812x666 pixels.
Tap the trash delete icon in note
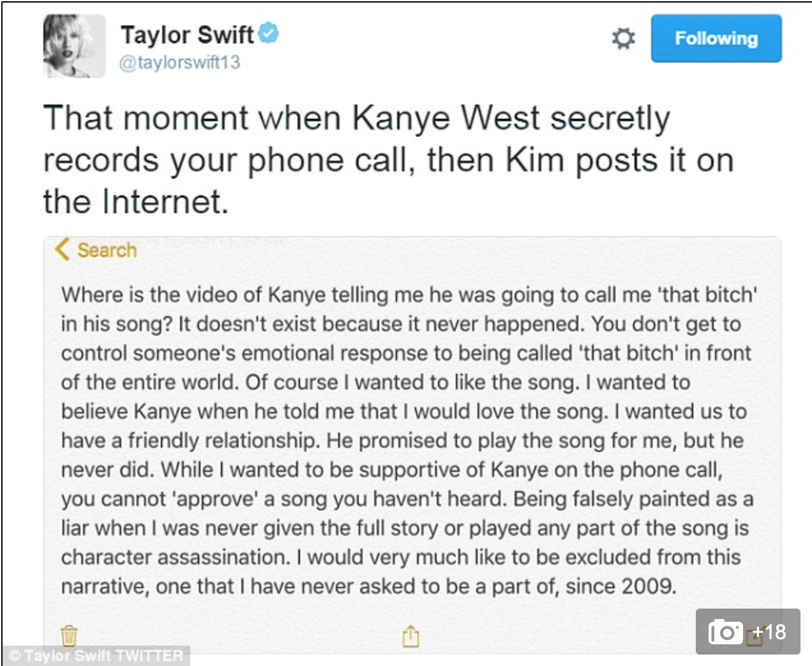69,635
